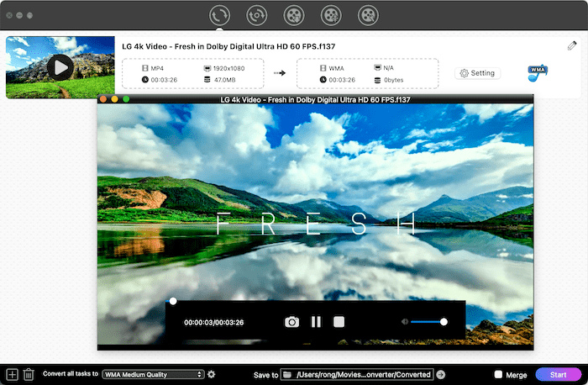Click the volume slider in the player
Viewport: 588px width, 385px height.
click(428, 321)
